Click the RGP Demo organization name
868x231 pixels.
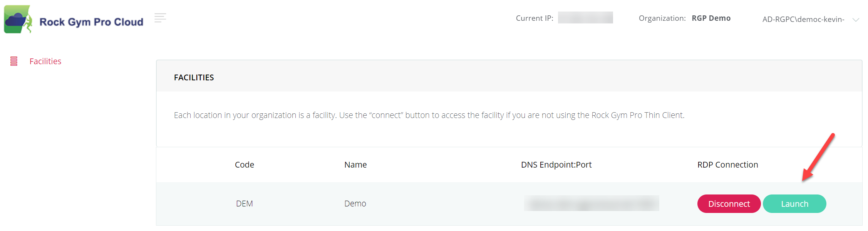(x=711, y=18)
